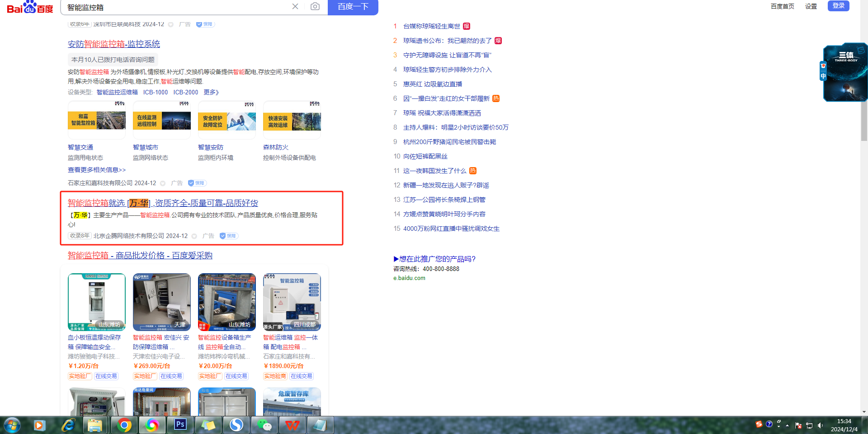The image size is (868, 434).
Task: Click ▶想在此推广您的产品吗? link
Action: pos(434,259)
